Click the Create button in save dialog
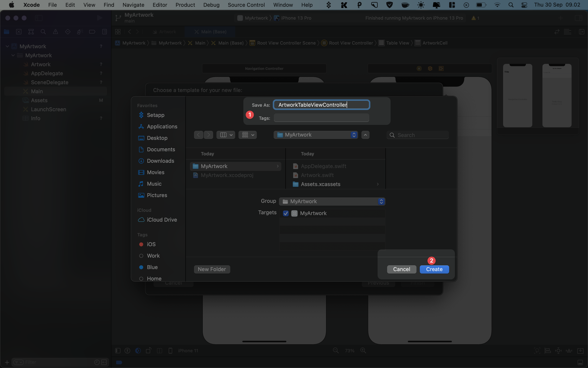 click(434, 269)
